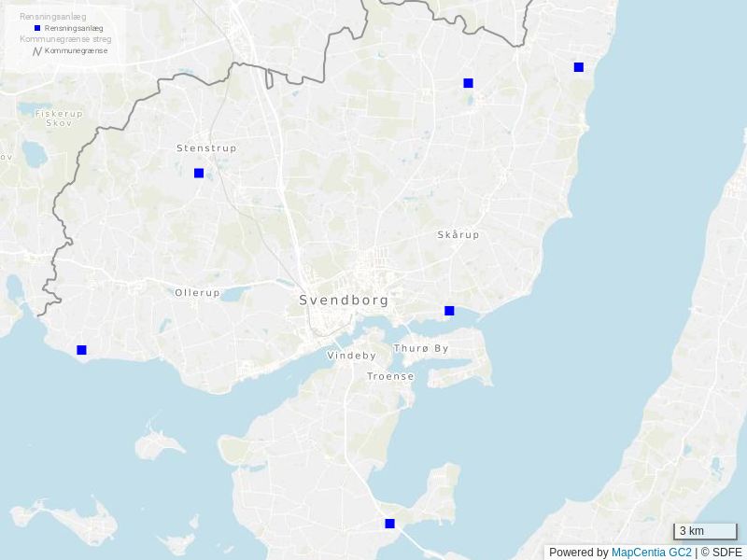Click the northeastern-most blue marker near the coast
The width and height of the screenshot is (747, 560).
579,67
